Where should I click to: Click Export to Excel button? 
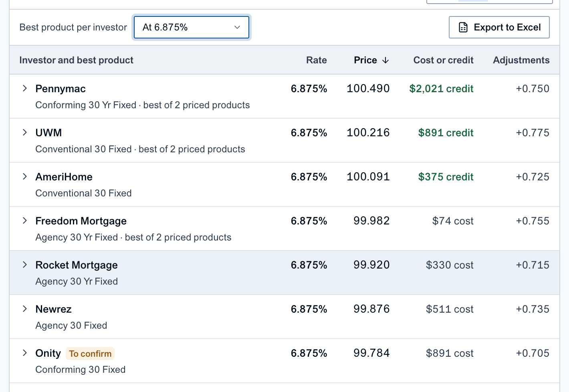499,27
